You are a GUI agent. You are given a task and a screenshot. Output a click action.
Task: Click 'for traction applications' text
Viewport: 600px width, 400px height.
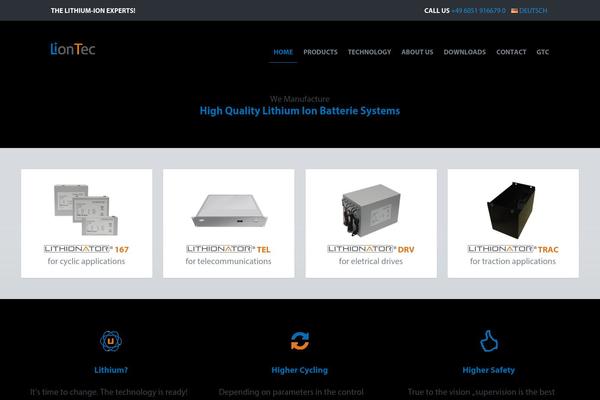[x=513, y=261]
